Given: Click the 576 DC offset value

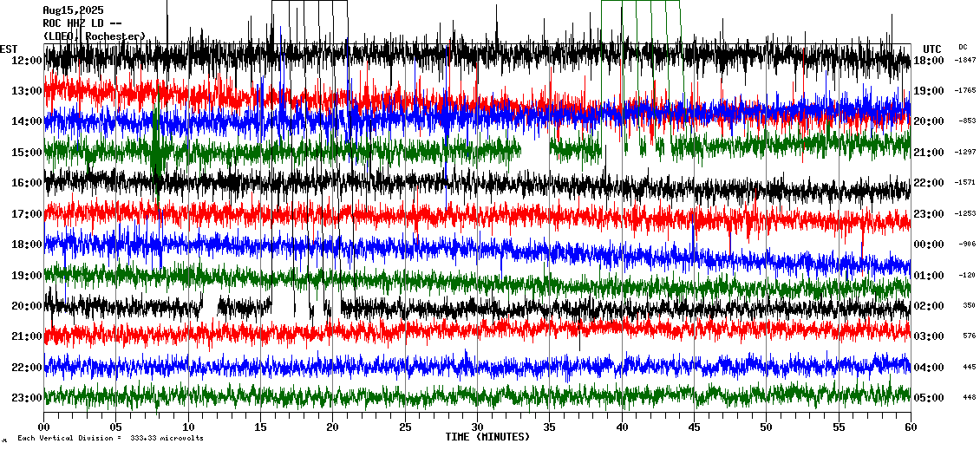Looking at the screenshot, I should [x=968, y=336].
